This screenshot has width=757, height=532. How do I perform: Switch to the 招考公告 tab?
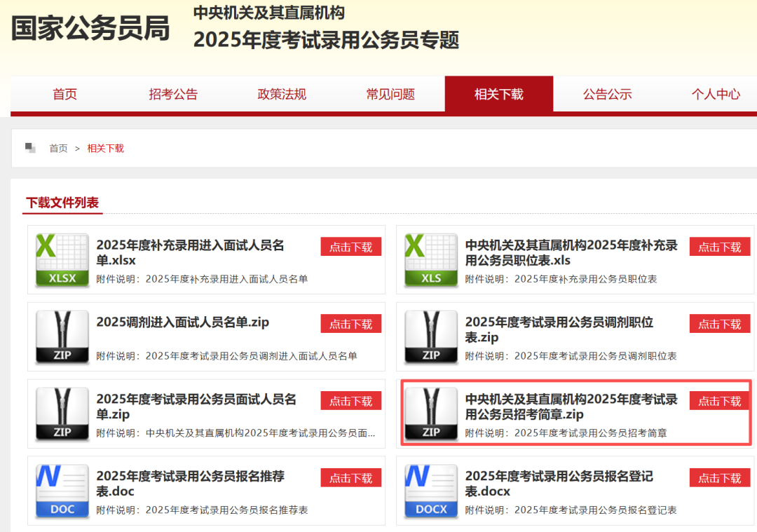[173, 94]
